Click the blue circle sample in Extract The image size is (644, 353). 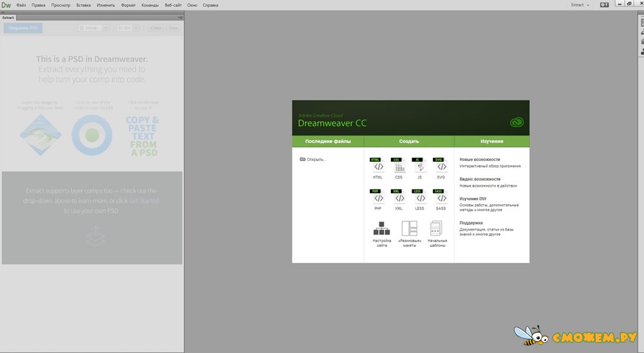point(92,135)
